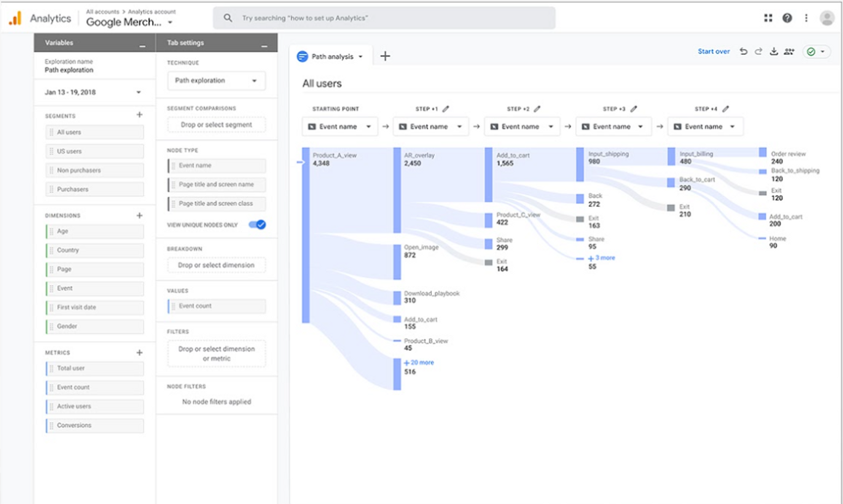The width and height of the screenshot is (843, 504).
Task: Select the All users segment checkbox
Action: (x=94, y=132)
